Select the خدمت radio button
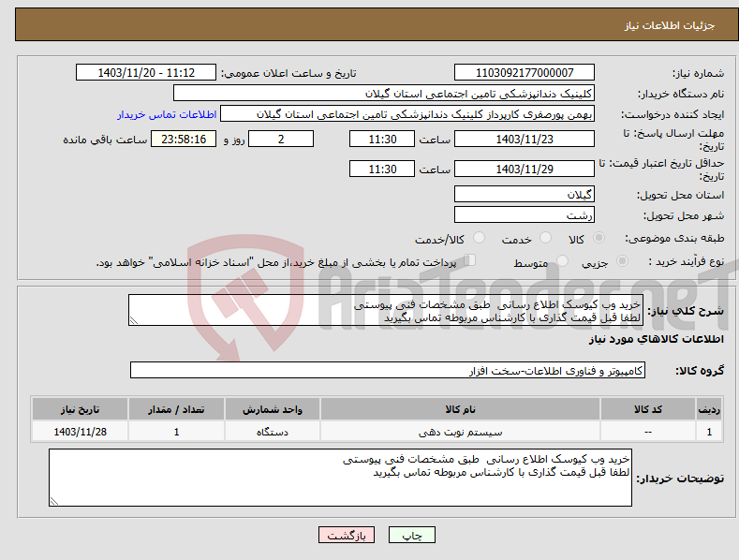 click(x=545, y=238)
